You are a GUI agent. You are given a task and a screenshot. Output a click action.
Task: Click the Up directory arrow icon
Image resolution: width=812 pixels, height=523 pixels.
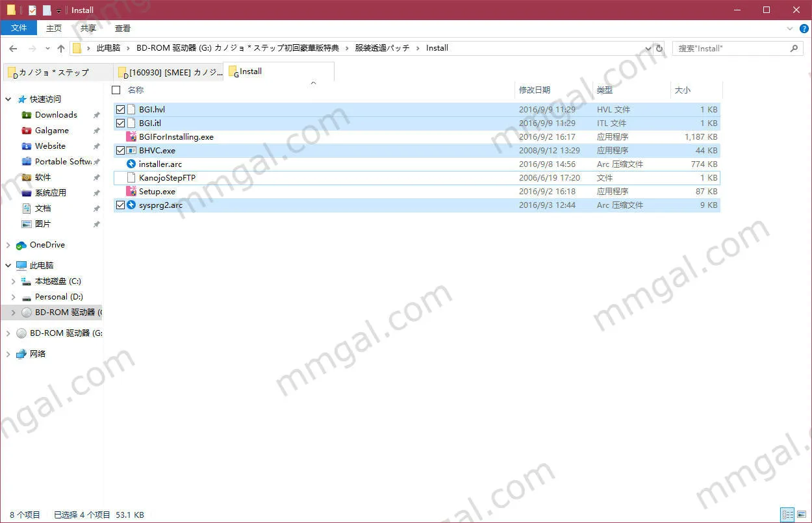click(61, 48)
